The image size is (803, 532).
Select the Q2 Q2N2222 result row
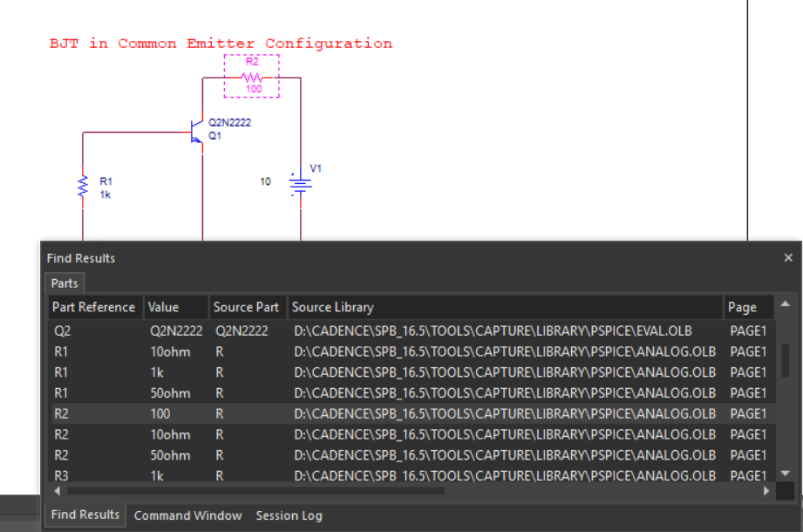point(349,331)
